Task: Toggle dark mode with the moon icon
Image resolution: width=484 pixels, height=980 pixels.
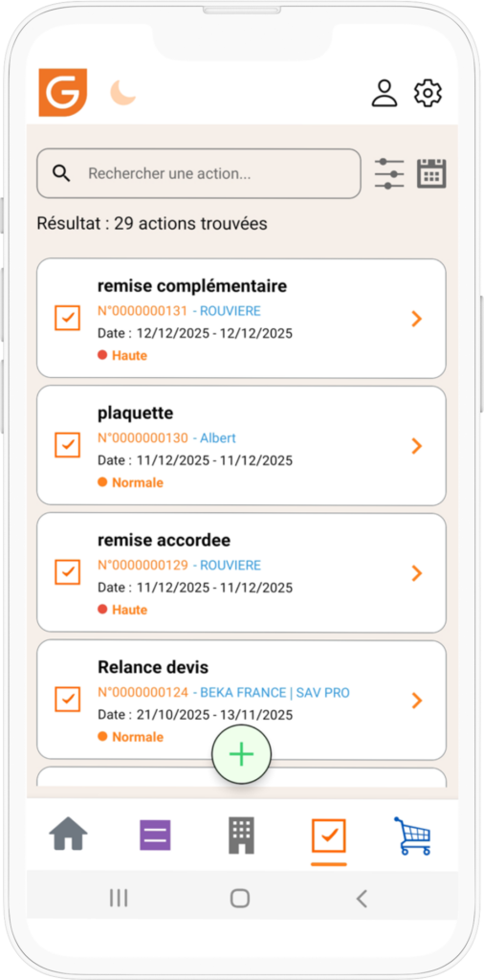Action: pyautogui.click(x=123, y=93)
